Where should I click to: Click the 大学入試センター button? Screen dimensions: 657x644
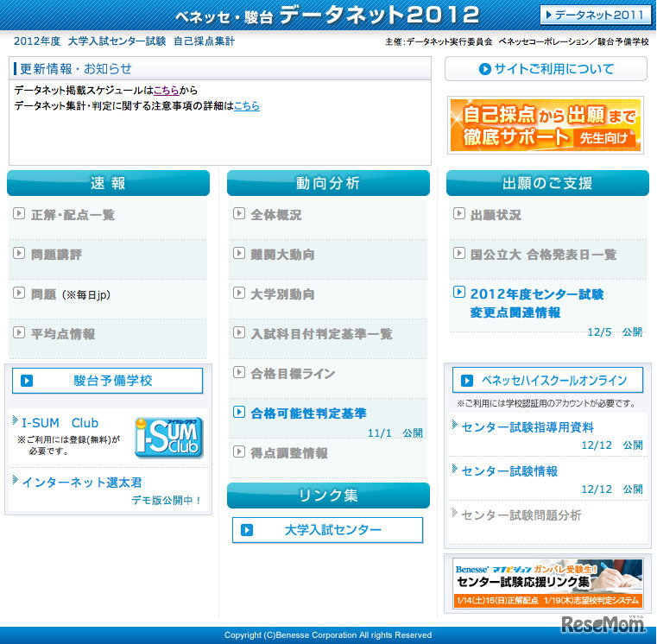328,530
